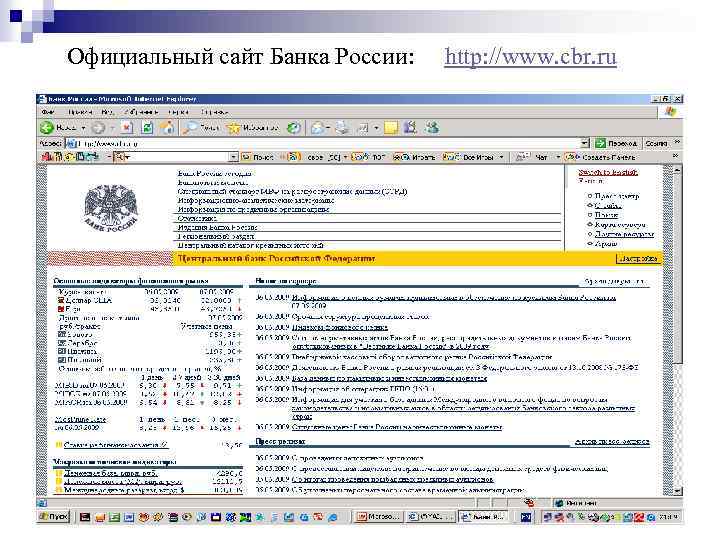
Task: Open the Правка menu
Action: (80, 112)
